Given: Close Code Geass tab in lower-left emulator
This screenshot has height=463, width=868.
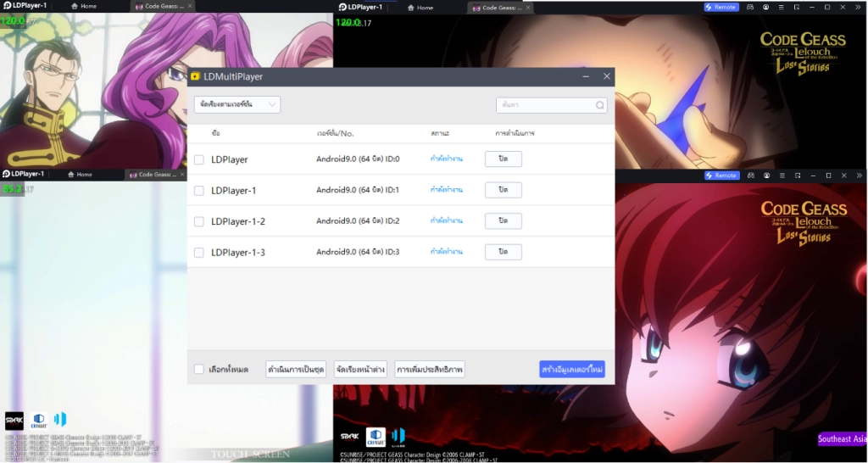Looking at the screenshot, I should (184, 175).
